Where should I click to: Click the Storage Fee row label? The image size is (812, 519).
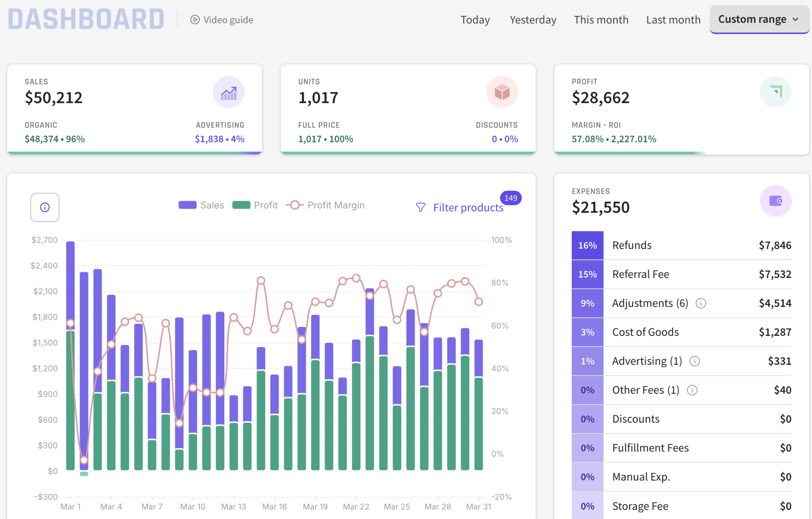[640, 506]
